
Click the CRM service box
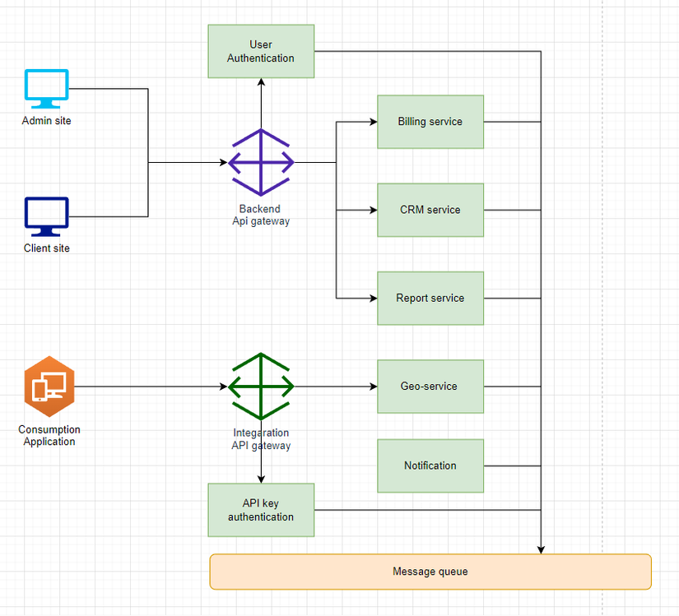(x=430, y=210)
